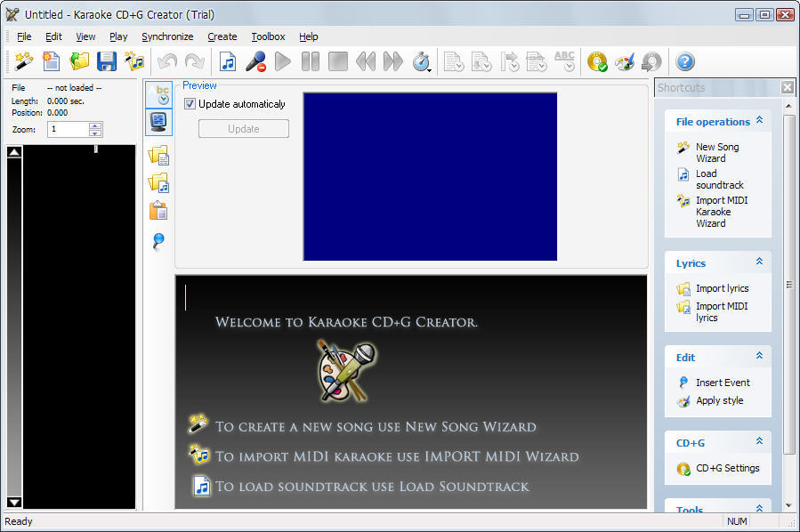The width and height of the screenshot is (800, 532).
Task: Click the third synchronize page-with-arrow toolbar icon
Action: click(509, 61)
